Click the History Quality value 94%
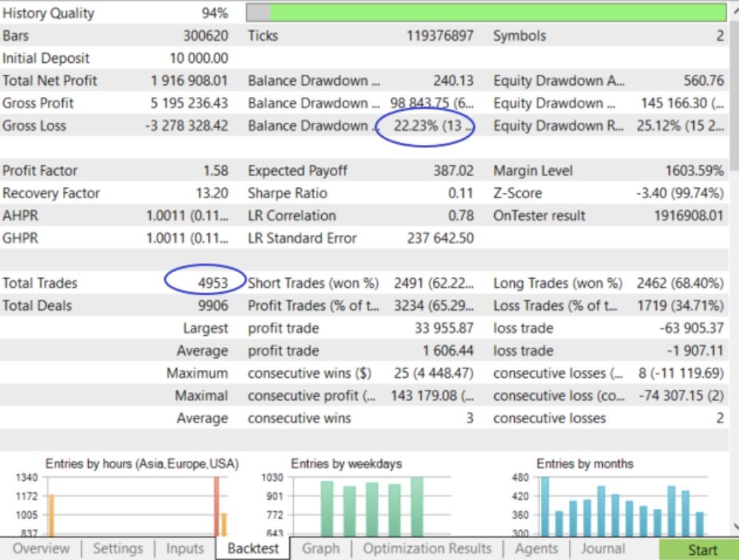The width and height of the screenshot is (739, 560). pos(215,13)
